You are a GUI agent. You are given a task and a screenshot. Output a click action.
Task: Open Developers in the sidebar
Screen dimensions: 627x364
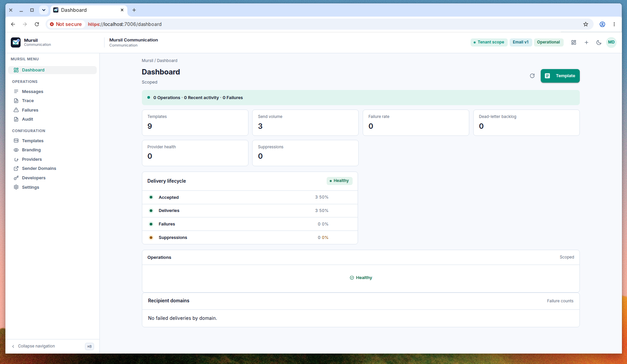[52, 178]
